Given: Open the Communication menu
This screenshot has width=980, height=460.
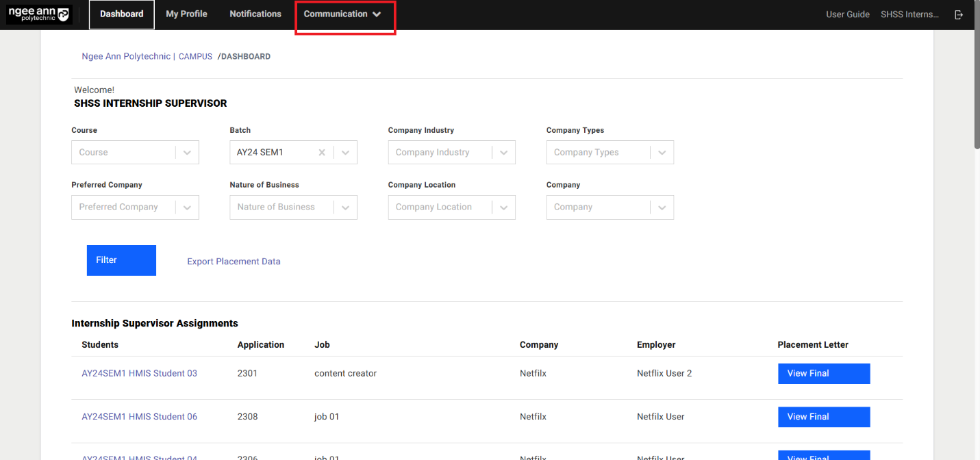Looking at the screenshot, I should (x=342, y=14).
